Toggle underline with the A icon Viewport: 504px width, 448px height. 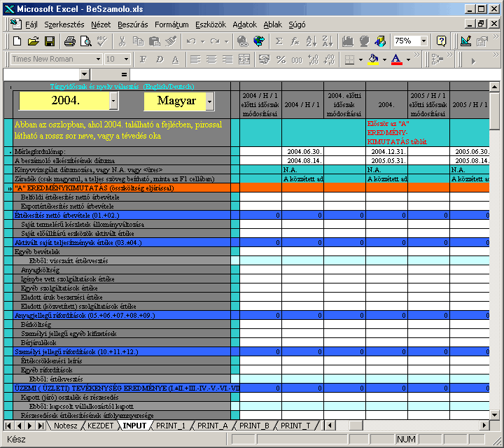[175, 59]
